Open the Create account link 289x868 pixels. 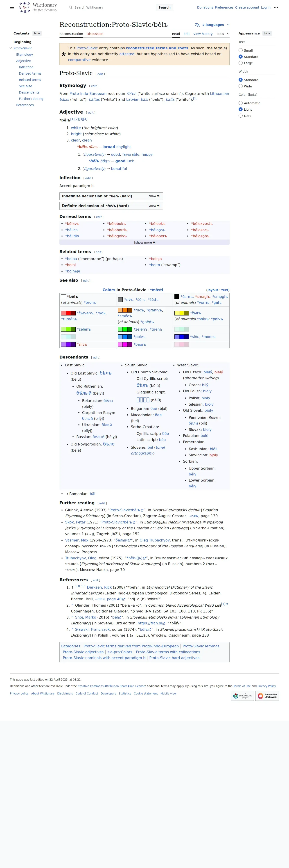(x=247, y=7)
